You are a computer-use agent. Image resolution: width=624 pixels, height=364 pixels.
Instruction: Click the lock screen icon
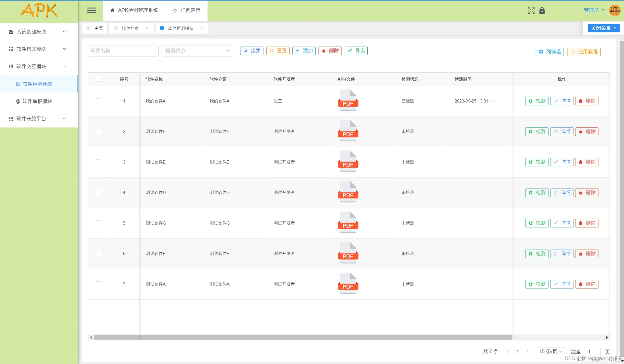[542, 11]
